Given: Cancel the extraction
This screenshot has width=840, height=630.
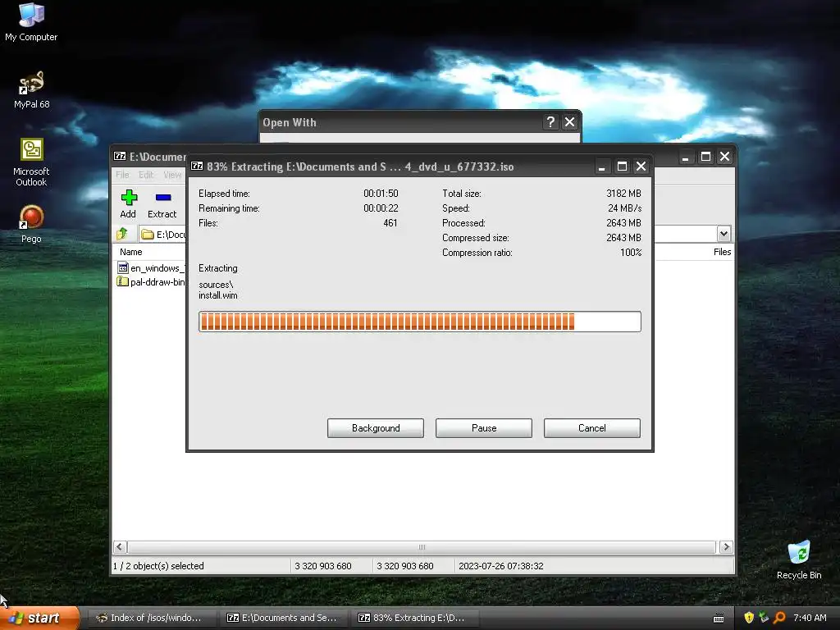Looking at the screenshot, I should [592, 428].
